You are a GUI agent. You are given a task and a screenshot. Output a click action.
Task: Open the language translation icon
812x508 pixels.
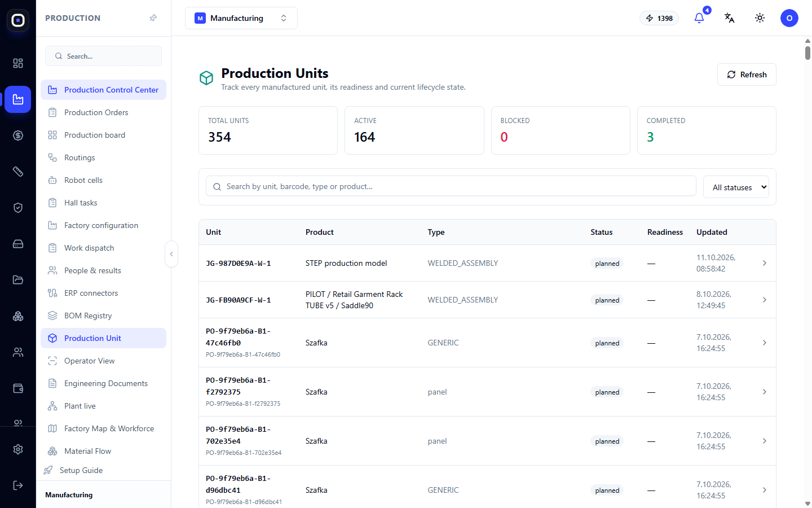coord(730,18)
